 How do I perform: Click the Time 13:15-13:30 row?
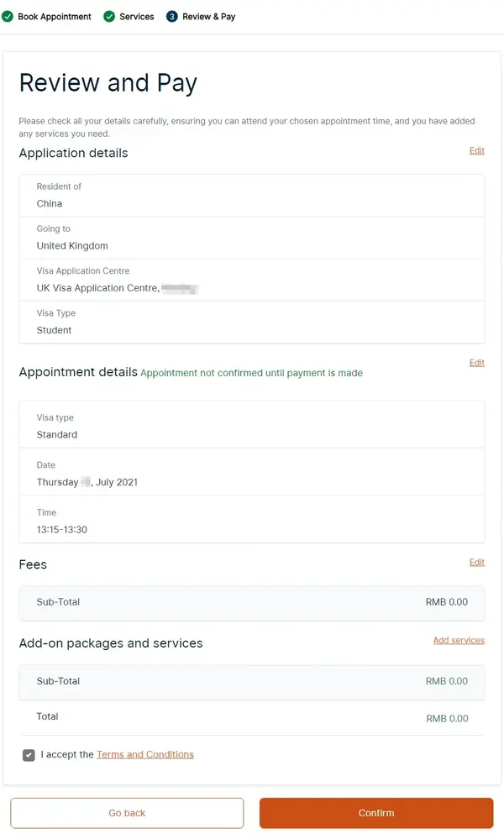pyautogui.click(x=252, y=522)
